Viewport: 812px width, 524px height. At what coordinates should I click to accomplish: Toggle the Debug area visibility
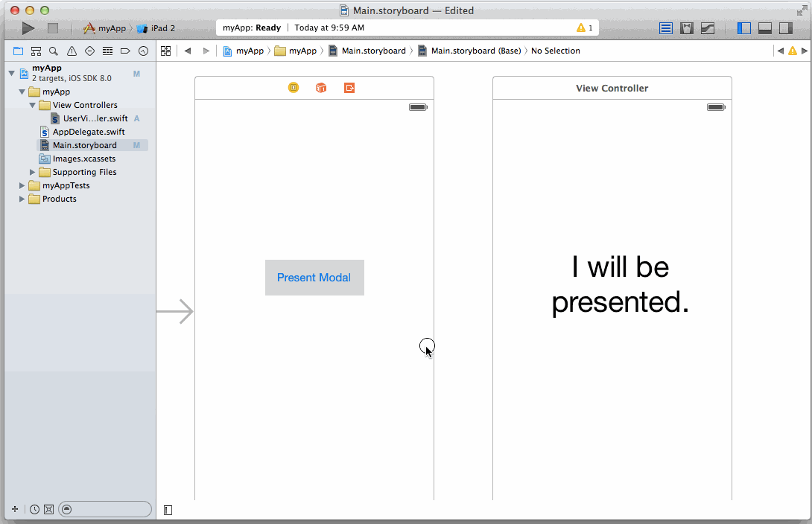pyautogui.click(x=765, y=28)
